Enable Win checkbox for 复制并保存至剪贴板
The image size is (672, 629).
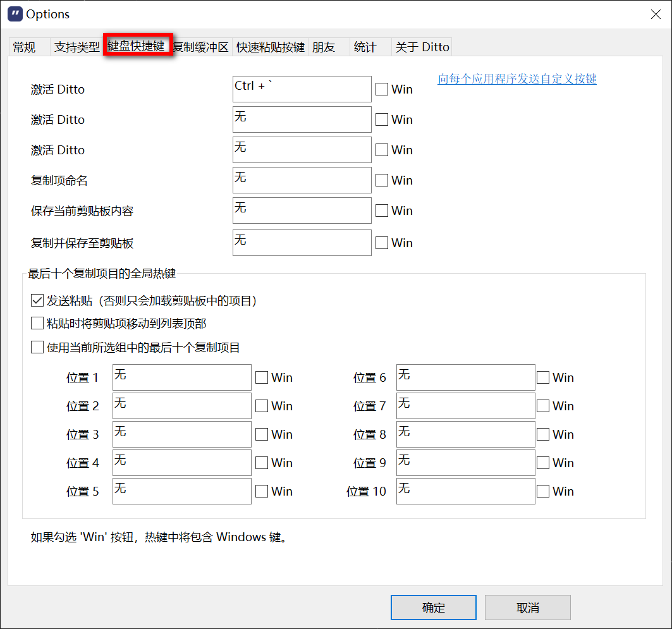tap(382, 243)
